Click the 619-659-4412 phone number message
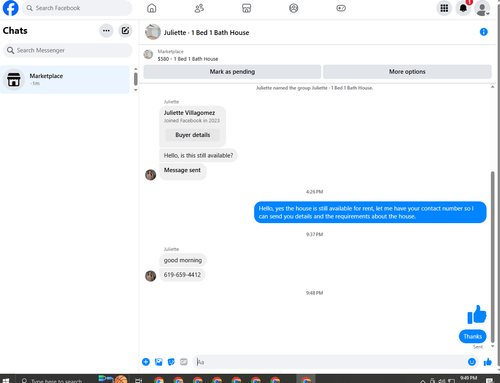Screen dimensions: 500x383 182,275
